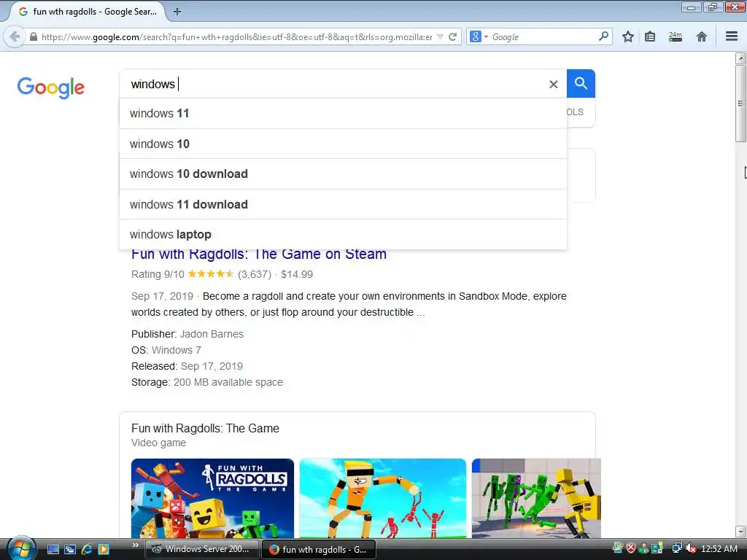Click the Google logo

coord(50,87)
